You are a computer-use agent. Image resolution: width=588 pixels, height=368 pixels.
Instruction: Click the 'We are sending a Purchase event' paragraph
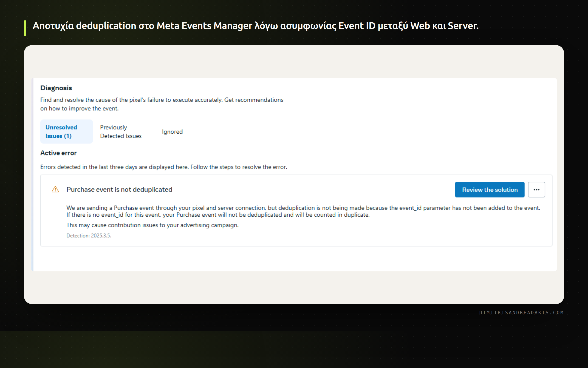[303, 211]
